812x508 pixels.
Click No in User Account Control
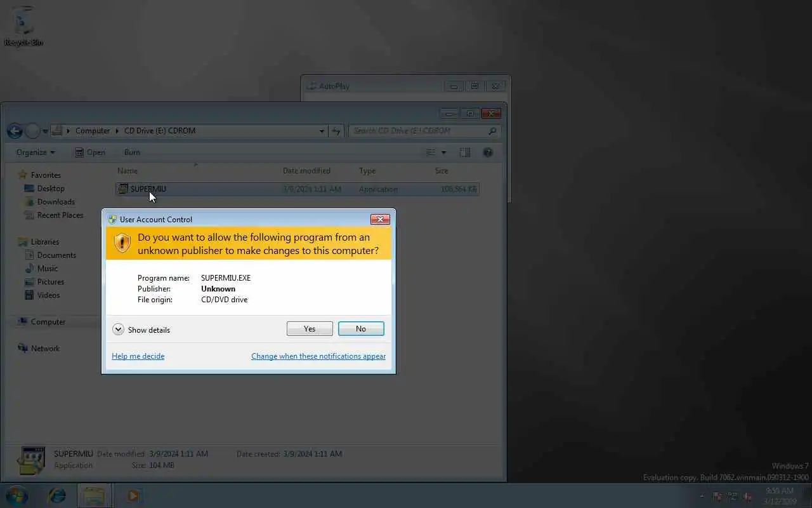[x=361, y=328]
